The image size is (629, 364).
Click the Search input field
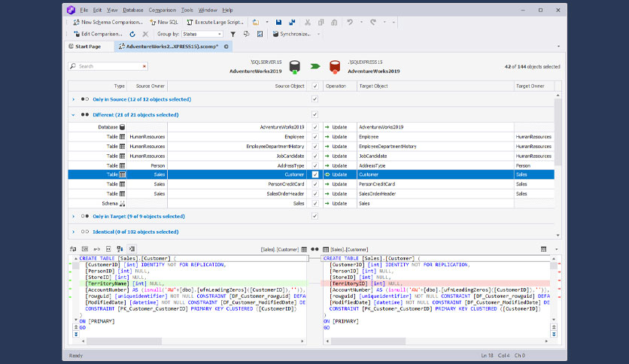(108, 66)
